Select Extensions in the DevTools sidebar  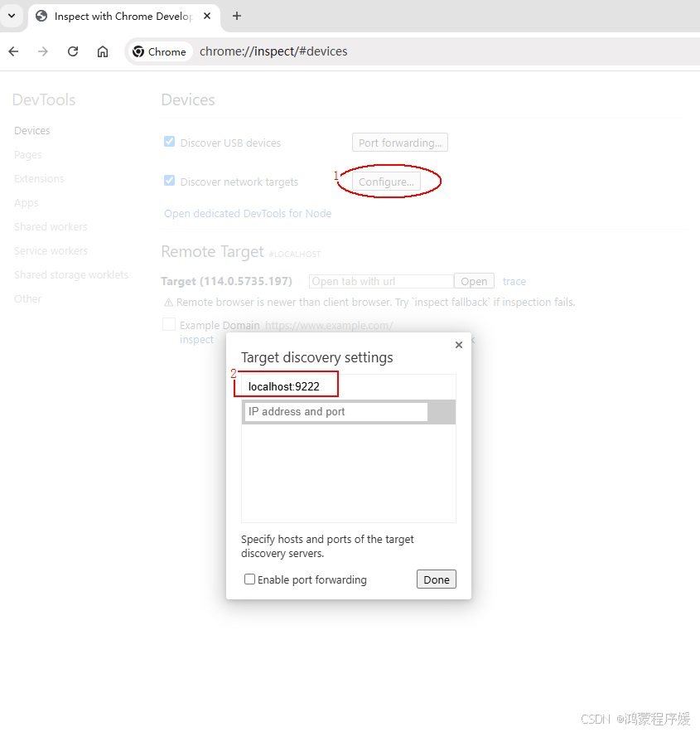[39, 179]
